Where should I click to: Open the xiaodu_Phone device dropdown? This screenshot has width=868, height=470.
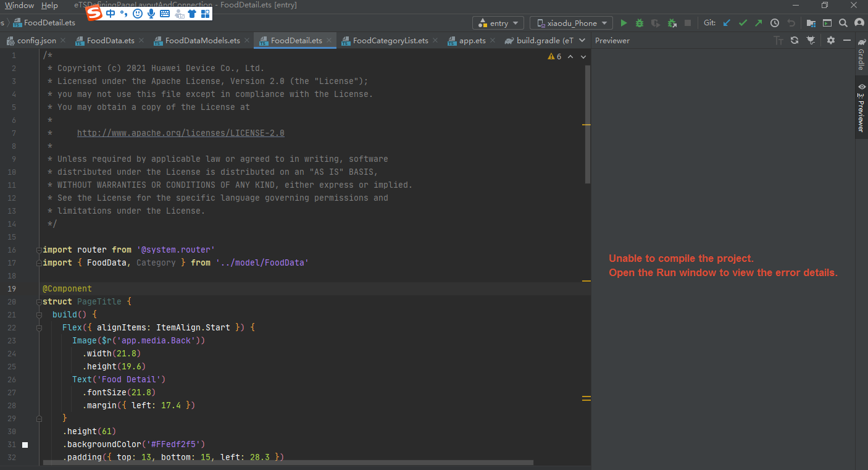click(x=571, y=23)
